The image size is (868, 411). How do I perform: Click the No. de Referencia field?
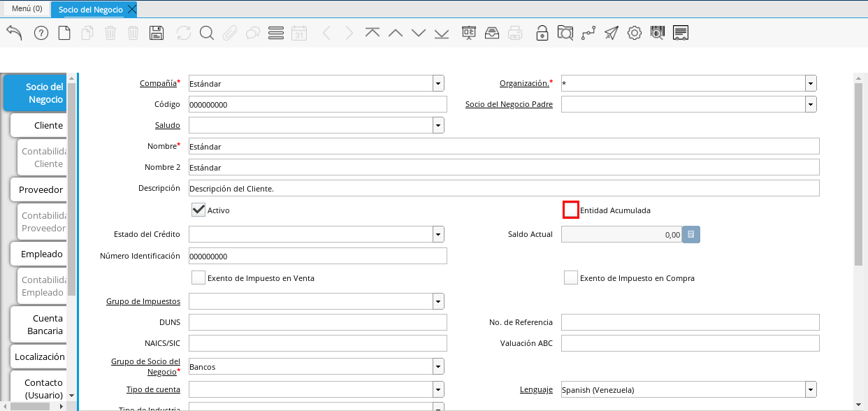(690, 322)
